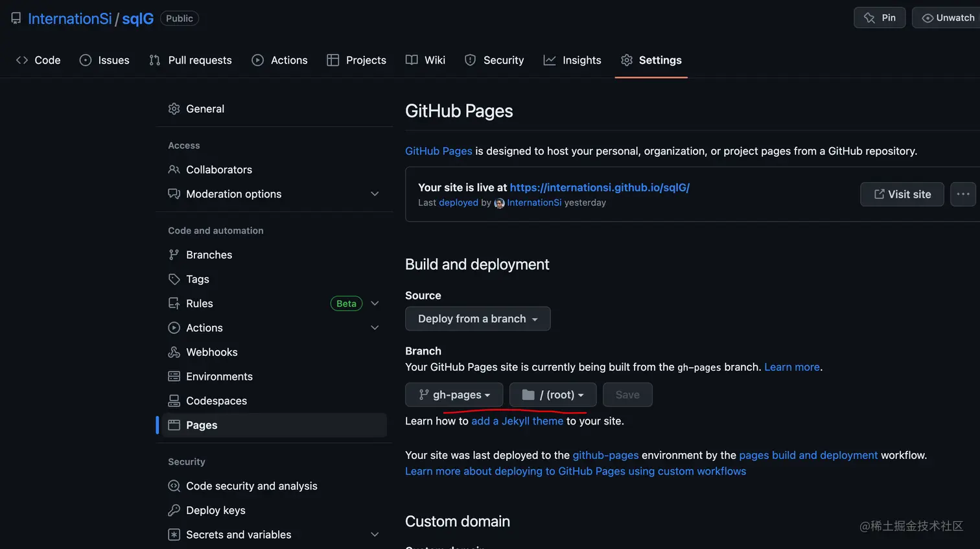Expand the Moderation options section
980x549 pixels.
pos(375,194)
